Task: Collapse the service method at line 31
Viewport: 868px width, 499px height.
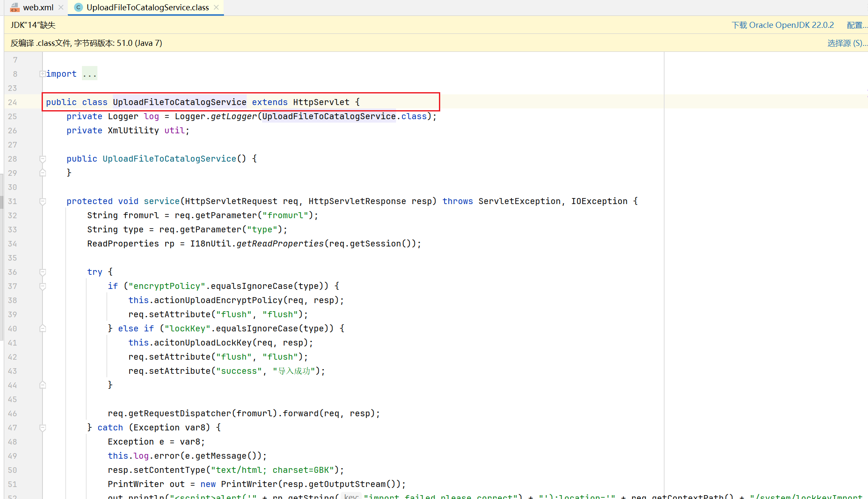Action: tap(42, 201)
